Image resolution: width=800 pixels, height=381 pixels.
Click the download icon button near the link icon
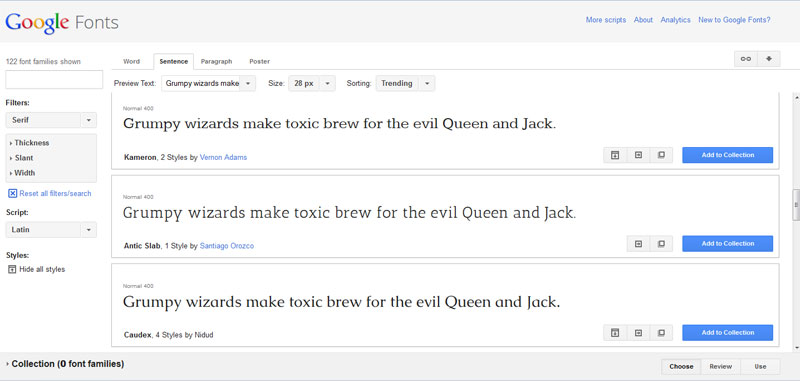point(769,59)
